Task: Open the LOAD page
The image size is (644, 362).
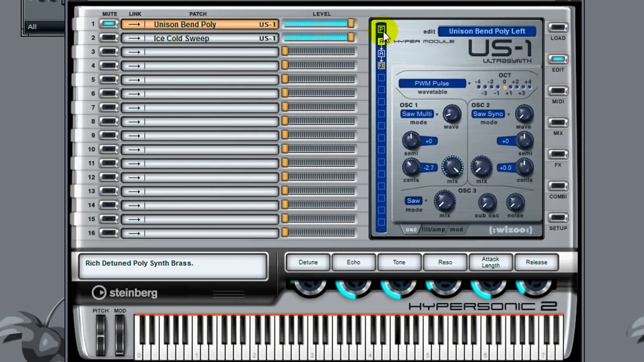Action: [557, 28]
